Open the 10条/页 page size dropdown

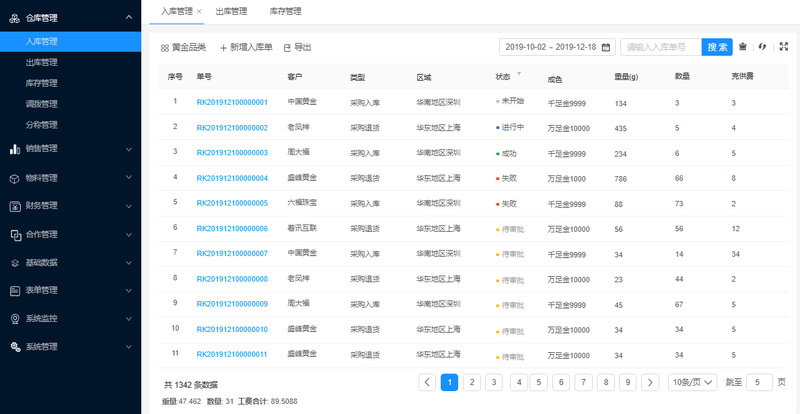tap(692, 382)
